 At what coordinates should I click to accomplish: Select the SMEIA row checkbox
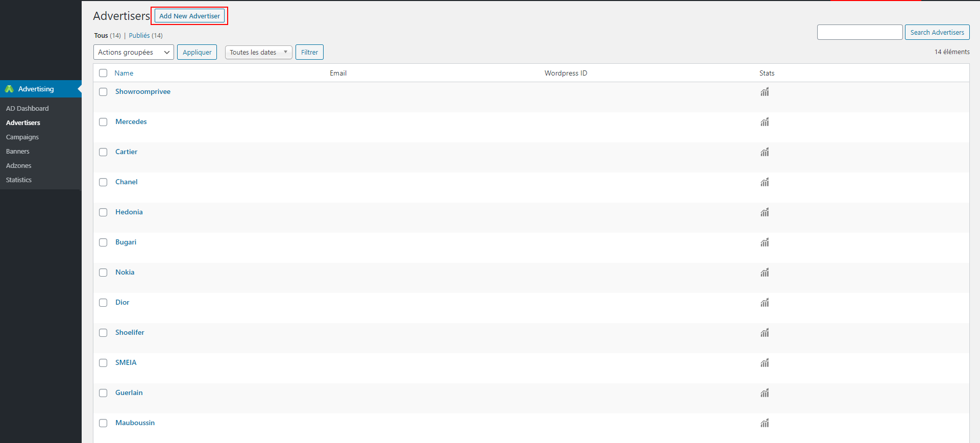tap(103, 363)
